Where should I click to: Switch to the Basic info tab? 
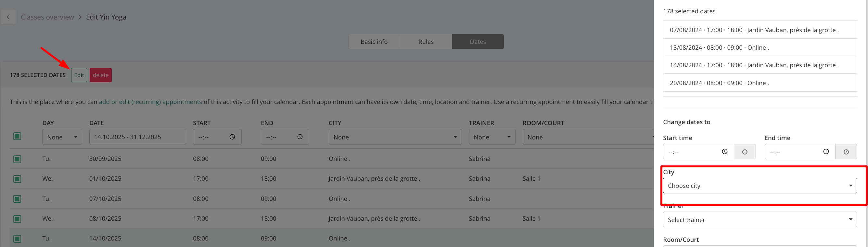pos(374,42)
